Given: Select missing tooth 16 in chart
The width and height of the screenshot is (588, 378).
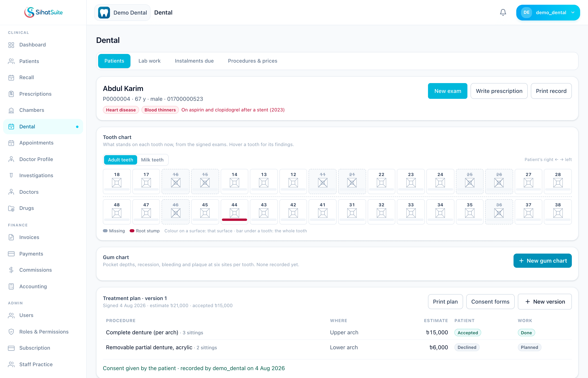Looking at the screenshot, I should coord(176,181).
